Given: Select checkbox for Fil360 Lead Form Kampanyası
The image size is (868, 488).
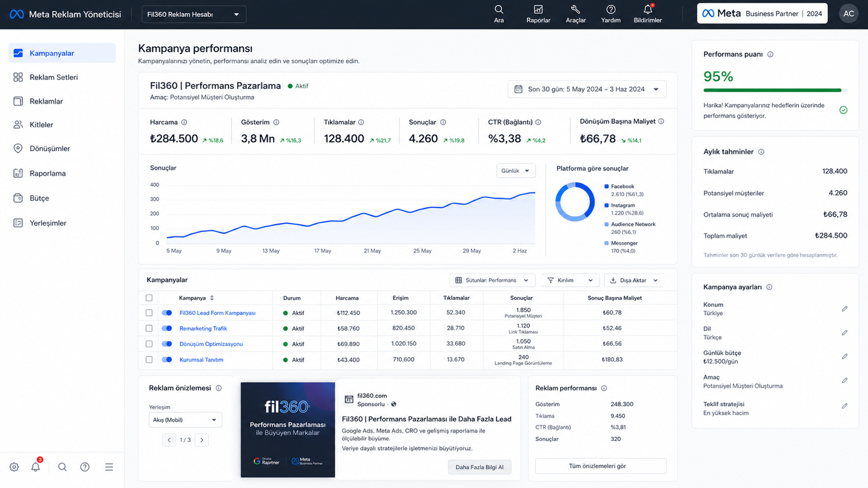Looking at the screenshot, I should tap(149, 313).
